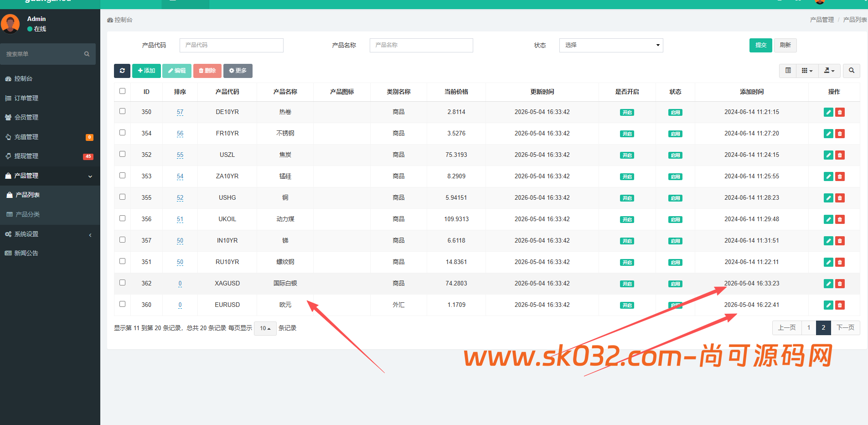Check the checkbox for ID 360
The image size is (868, 425).
122,304
